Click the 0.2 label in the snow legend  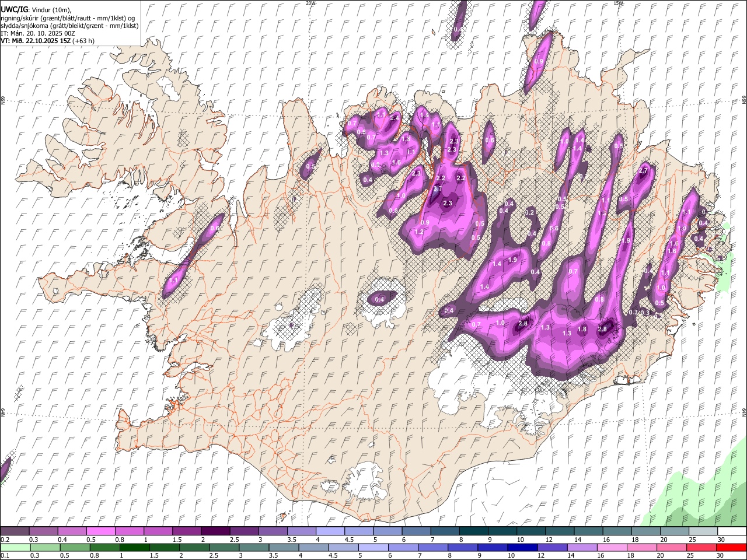(x=5, y=540)
